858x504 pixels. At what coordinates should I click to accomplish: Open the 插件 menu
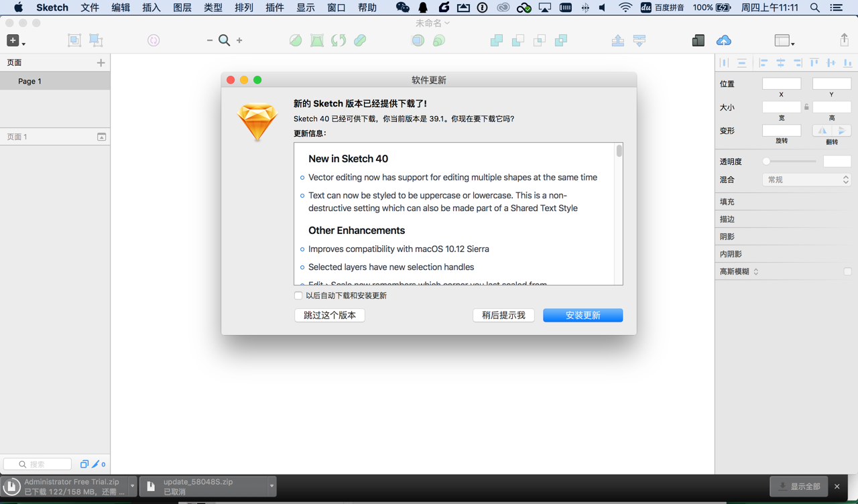click(275, 7)
